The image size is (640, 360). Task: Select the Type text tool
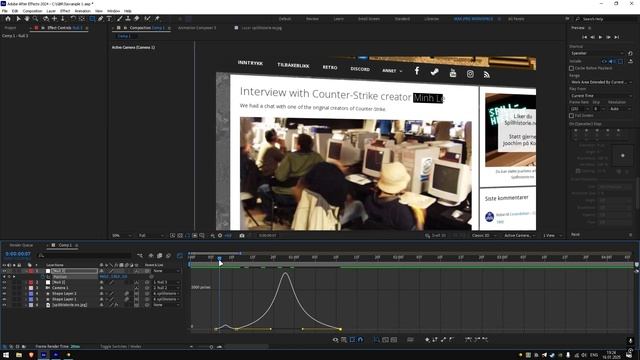tap(109, 19)
